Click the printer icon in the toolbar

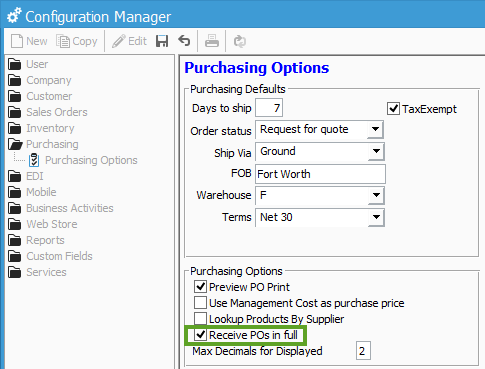click(x=212, y=41)
